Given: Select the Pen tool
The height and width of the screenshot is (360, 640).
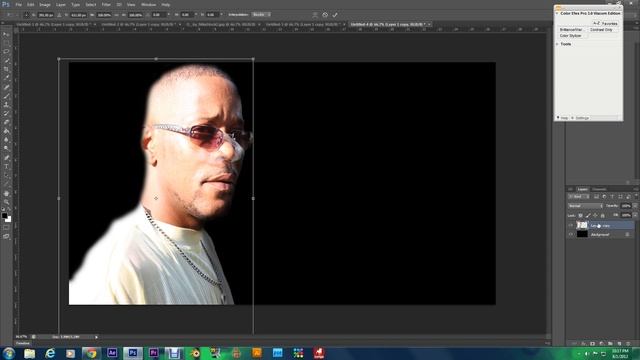Looking at the screenshot, I should point(6,158).
